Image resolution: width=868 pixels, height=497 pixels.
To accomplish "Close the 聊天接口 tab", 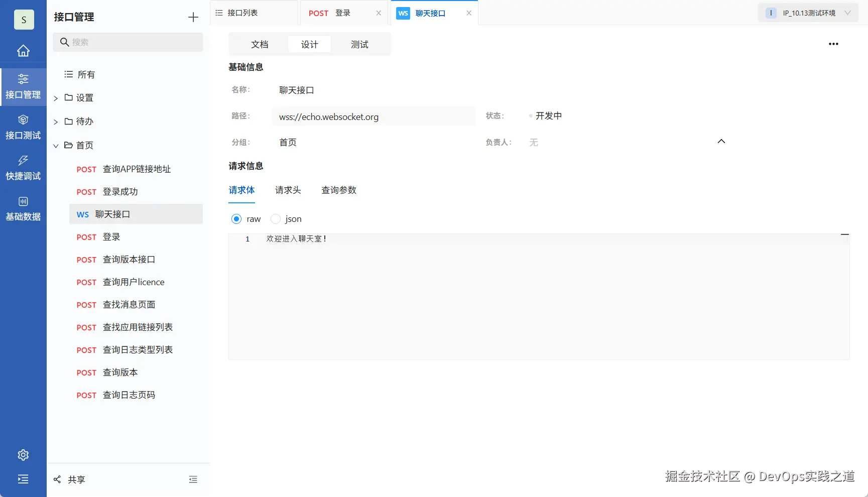I will tap(469, 13).
